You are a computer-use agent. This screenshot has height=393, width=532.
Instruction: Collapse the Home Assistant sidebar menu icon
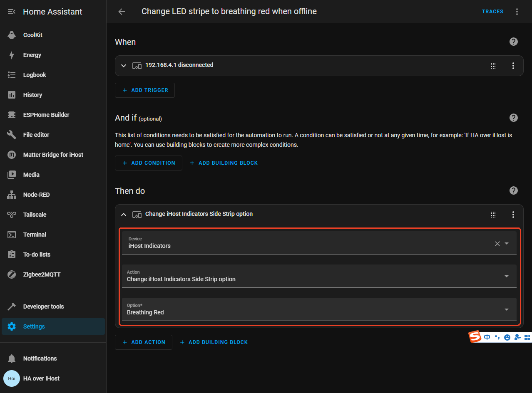pyautogui.click(x=12, y=12)
